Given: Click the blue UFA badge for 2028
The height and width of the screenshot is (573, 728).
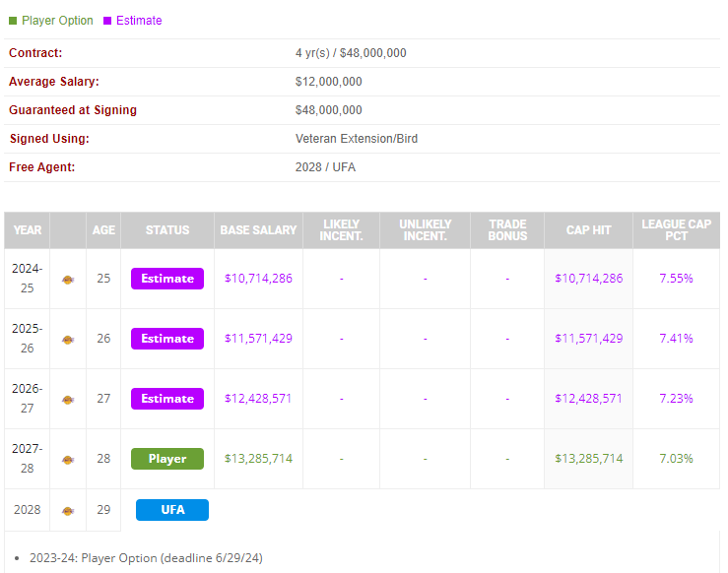Looking at the screenshot, I should coord(172,510).
